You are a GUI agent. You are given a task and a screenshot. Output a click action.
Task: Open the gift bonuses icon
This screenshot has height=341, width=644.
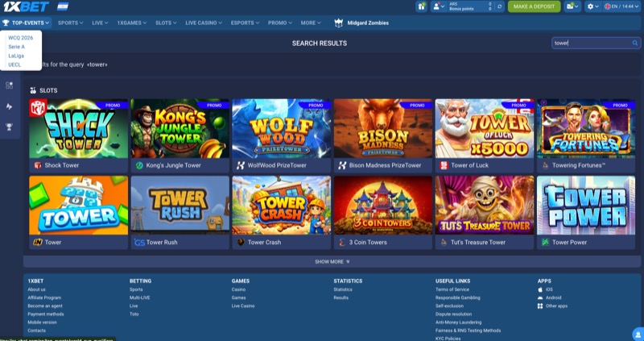pyautogui.click(x=421, y=6)
